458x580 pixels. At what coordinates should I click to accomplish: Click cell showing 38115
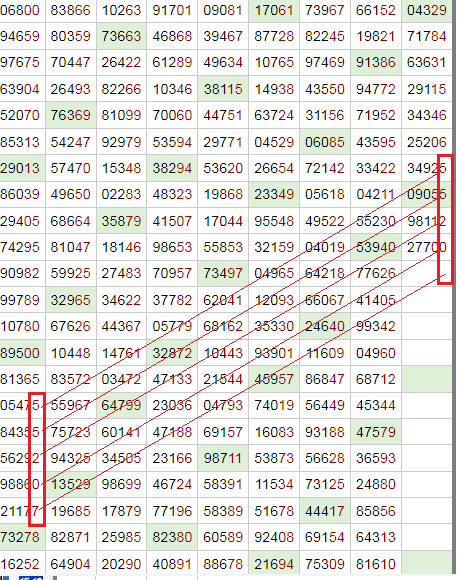(x=223, y=89)
